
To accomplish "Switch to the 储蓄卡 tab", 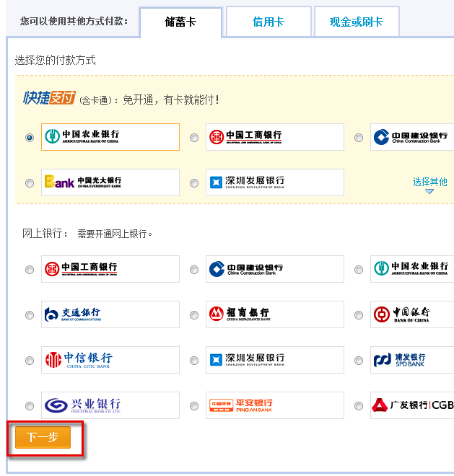I will pos(180,22).
